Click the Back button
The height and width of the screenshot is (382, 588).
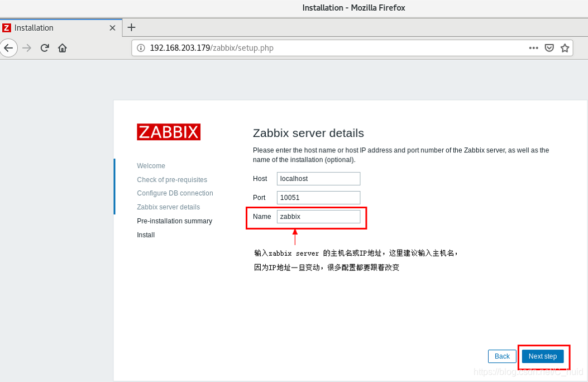coord(502,356)
